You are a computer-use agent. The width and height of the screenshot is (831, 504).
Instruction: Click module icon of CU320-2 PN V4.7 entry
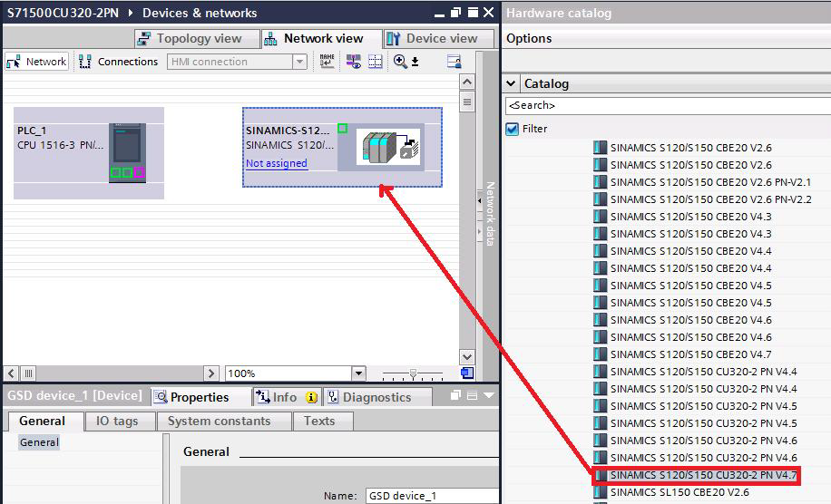click(x=600, y=475)
